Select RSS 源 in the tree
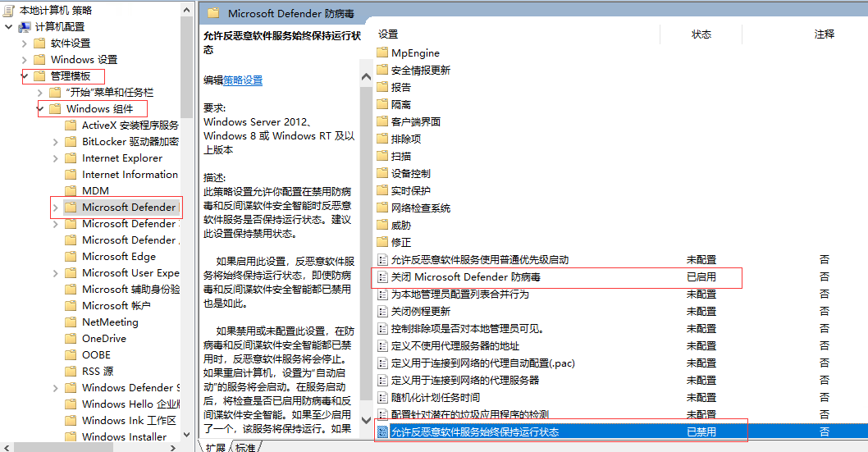Viewport: 868px width, 452px height. [98, 372]
